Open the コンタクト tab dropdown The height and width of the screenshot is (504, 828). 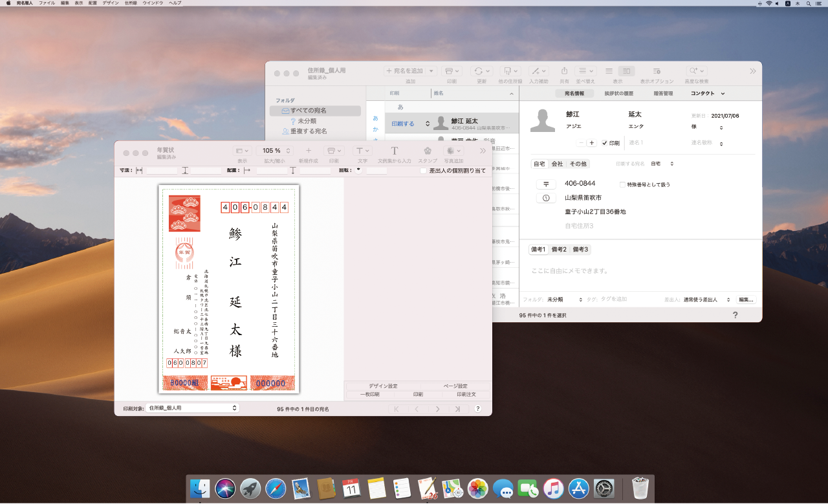click(x=708, y=93)
